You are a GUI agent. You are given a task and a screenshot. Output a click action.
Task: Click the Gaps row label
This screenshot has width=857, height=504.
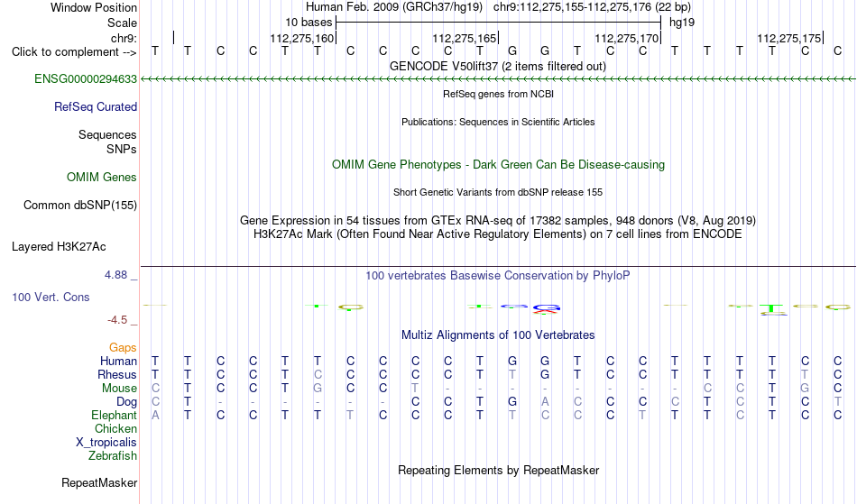pyautogui.click(x=123, y=347)
